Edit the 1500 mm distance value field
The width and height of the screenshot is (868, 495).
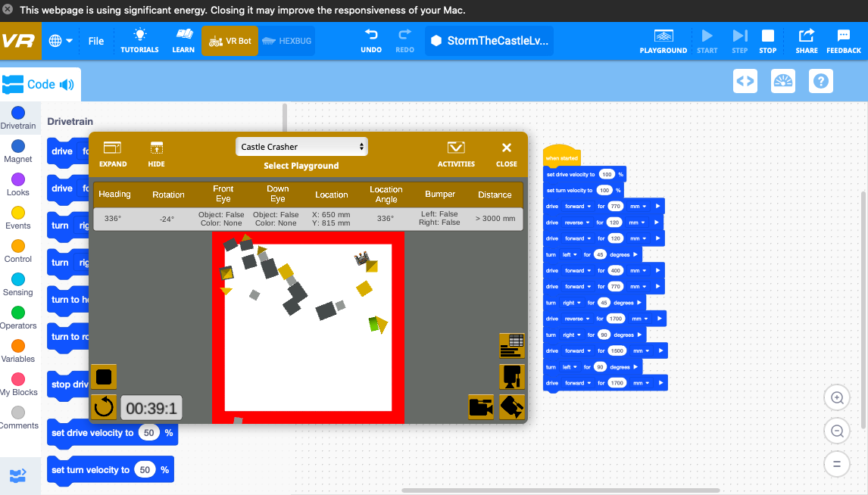coord(617,351)
